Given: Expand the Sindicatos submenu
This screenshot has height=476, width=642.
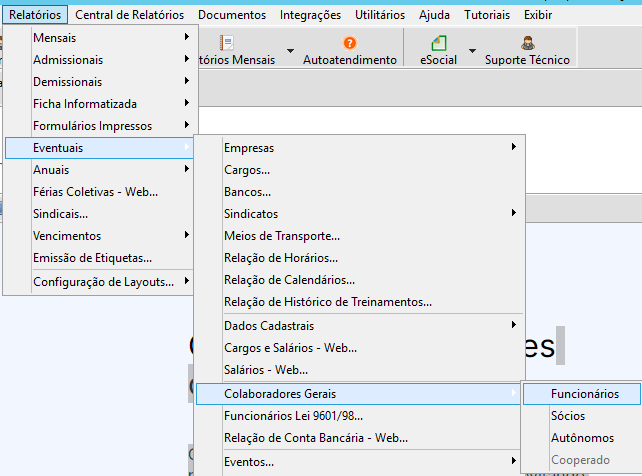Looking at the screenshot, I should (359, 214).
